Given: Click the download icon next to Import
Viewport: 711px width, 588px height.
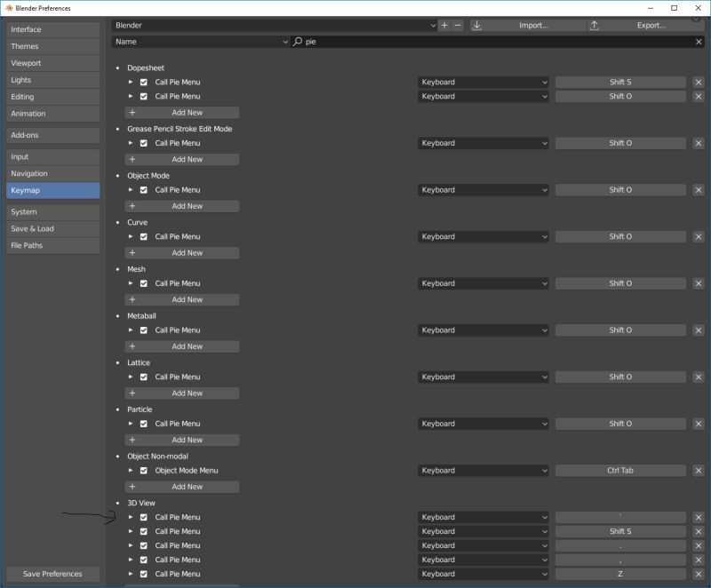Looking at the screenshot, I should coord(477,25).
